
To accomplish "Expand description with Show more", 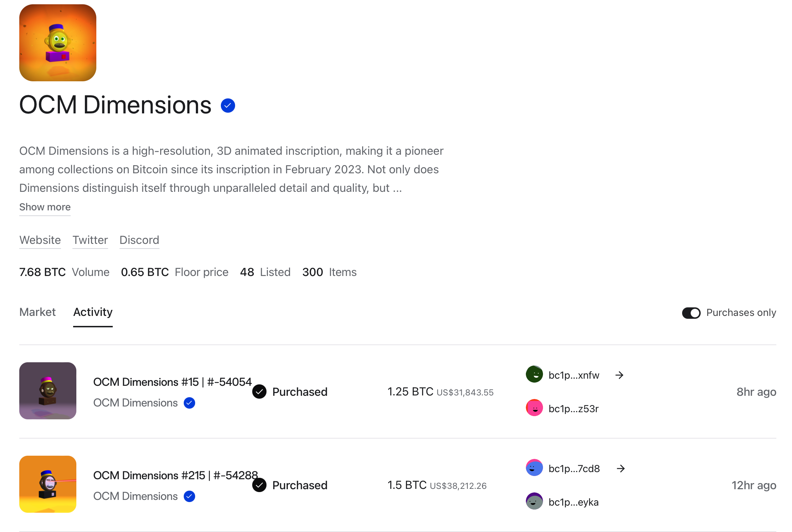I will point(45,207).
